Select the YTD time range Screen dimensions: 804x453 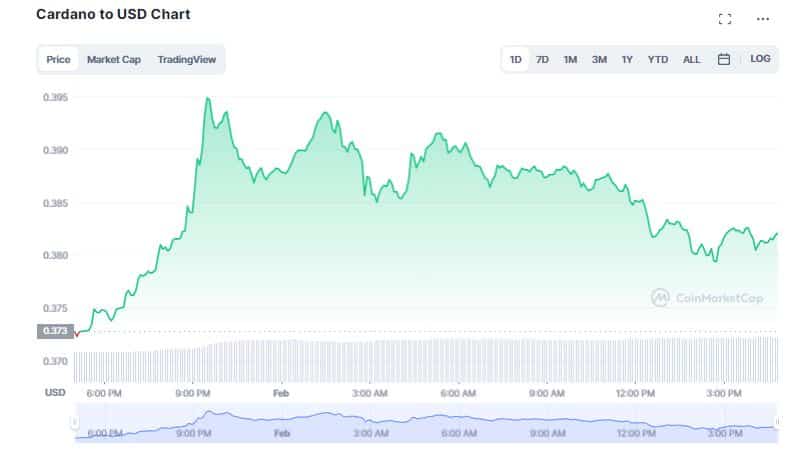point(658,60)
